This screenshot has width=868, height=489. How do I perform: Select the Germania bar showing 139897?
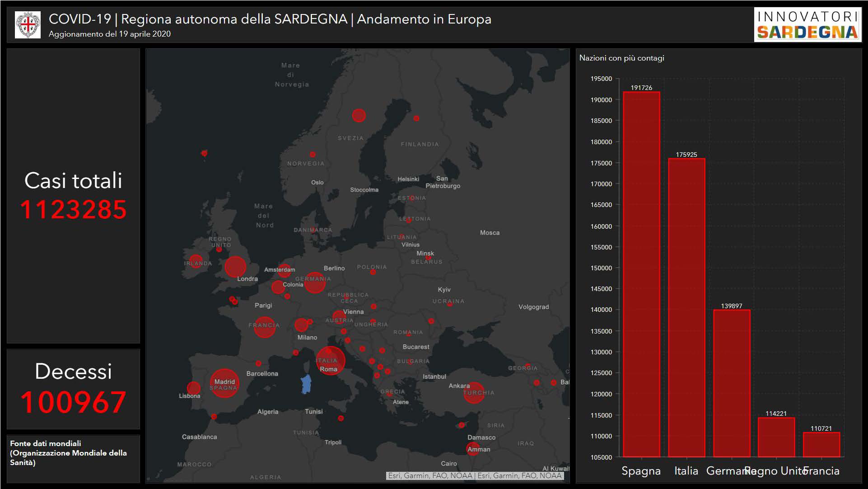click(x=732, y=383)
